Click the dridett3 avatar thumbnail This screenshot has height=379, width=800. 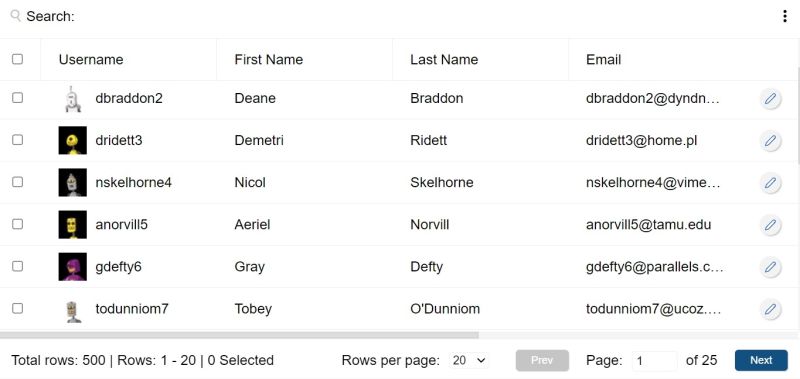(72, 140)
